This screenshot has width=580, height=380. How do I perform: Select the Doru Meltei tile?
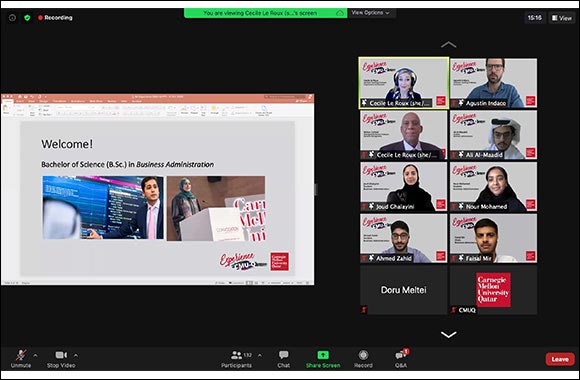404,290
